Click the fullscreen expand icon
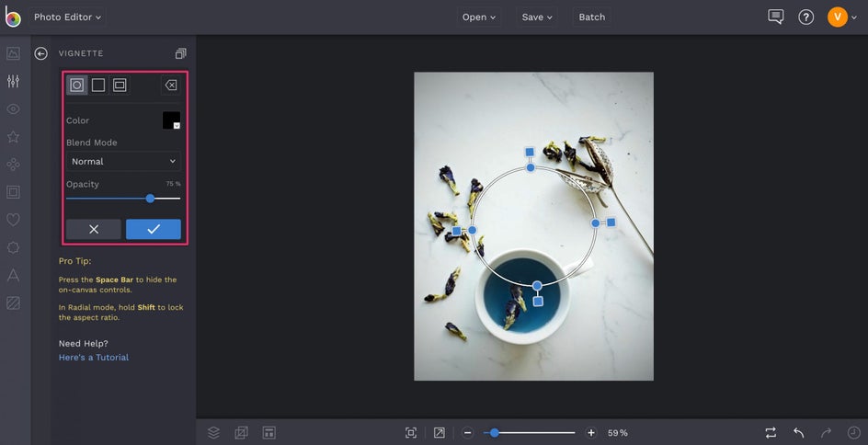868x445 pixels. coord(439,433)
